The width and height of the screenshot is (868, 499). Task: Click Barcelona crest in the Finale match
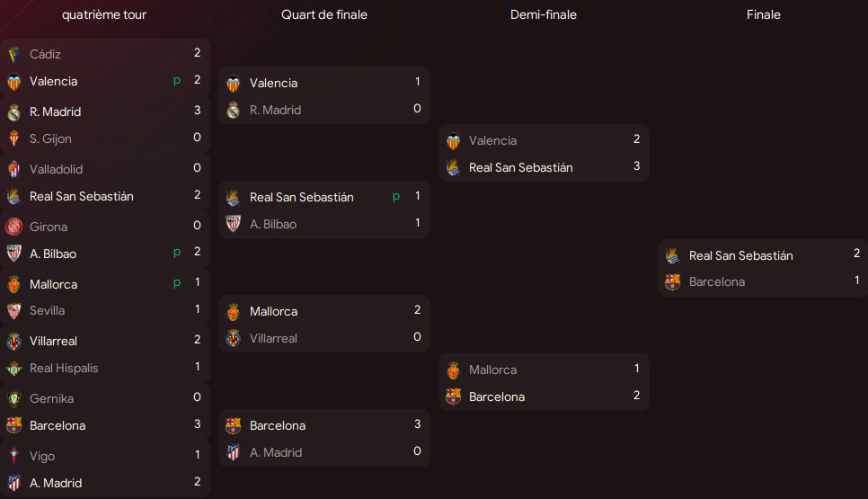click(672, 282)
